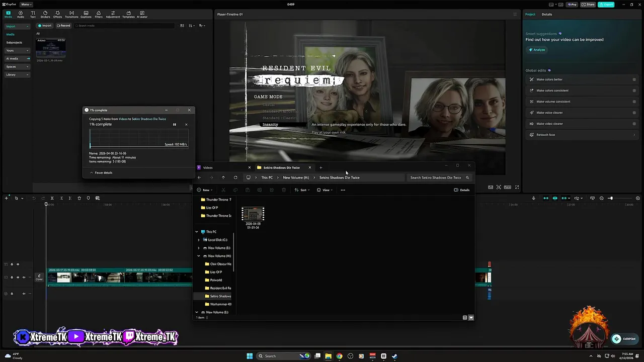
Task: Open the Effects panel
Action: [57, 14]
